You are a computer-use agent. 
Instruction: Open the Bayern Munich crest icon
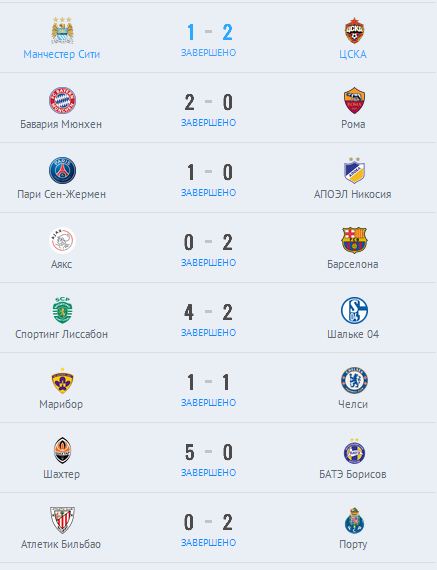click(x=62, y=100)
